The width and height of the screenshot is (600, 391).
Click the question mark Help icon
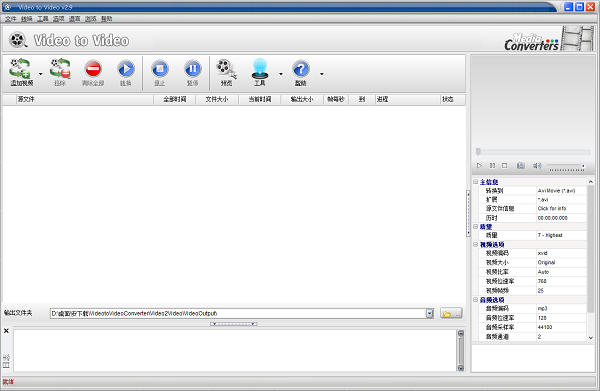click(301, 69)
